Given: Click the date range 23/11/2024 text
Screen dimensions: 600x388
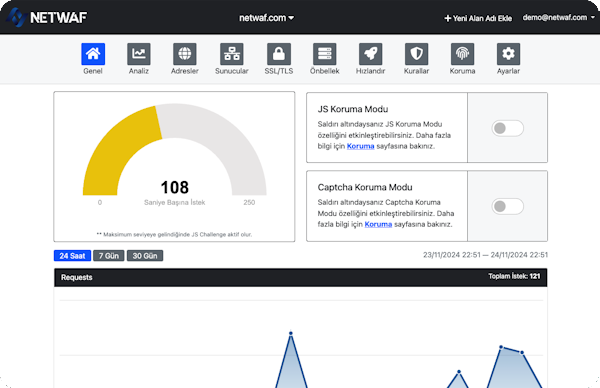Looking at the screenshot, I should (485, 255).
